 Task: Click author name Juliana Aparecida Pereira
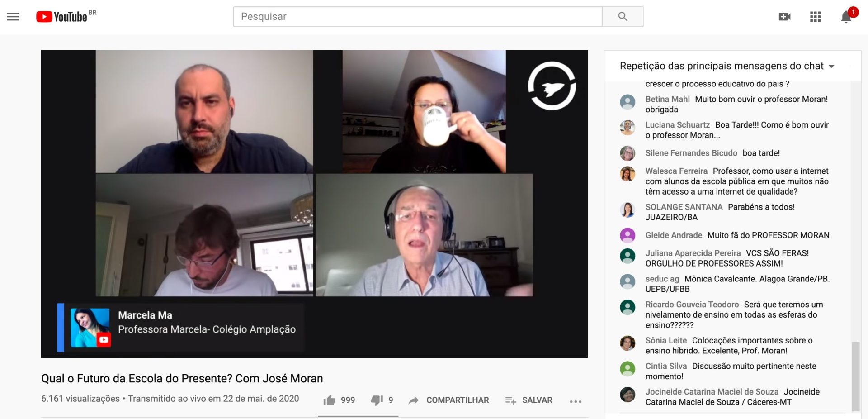[693, 253]
